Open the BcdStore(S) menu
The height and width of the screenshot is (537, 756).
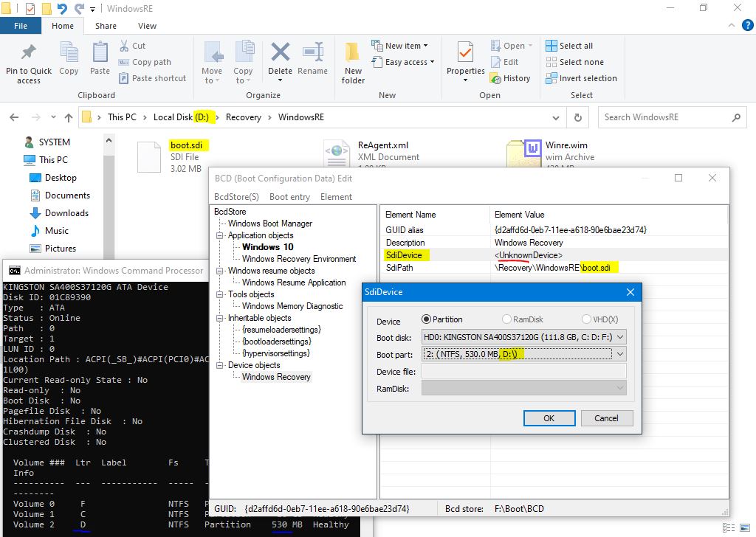tap(236, 197)
